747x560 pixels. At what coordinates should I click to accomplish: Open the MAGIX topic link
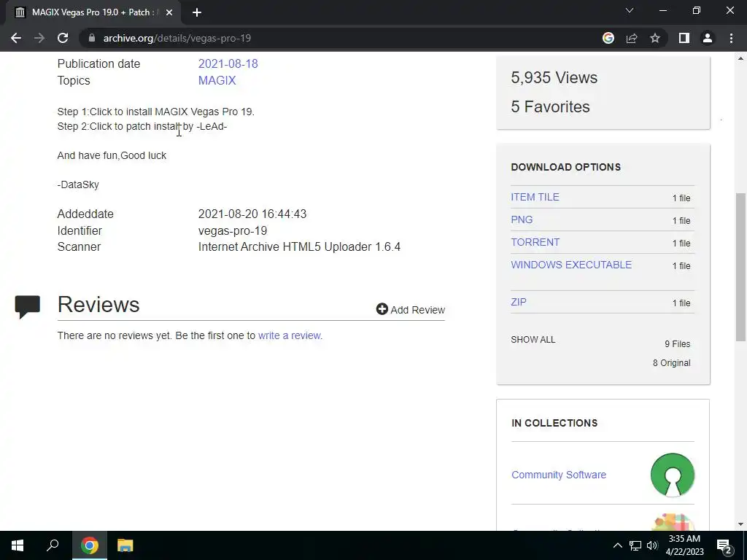pyautogui.click(x=217, y=80)
